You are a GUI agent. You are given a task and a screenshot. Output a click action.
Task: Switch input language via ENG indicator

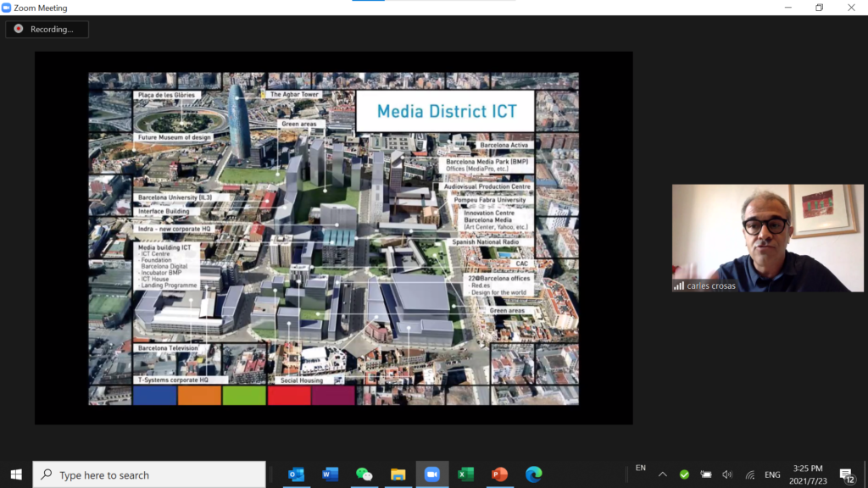pyautogui.click(x=772, y=474)
